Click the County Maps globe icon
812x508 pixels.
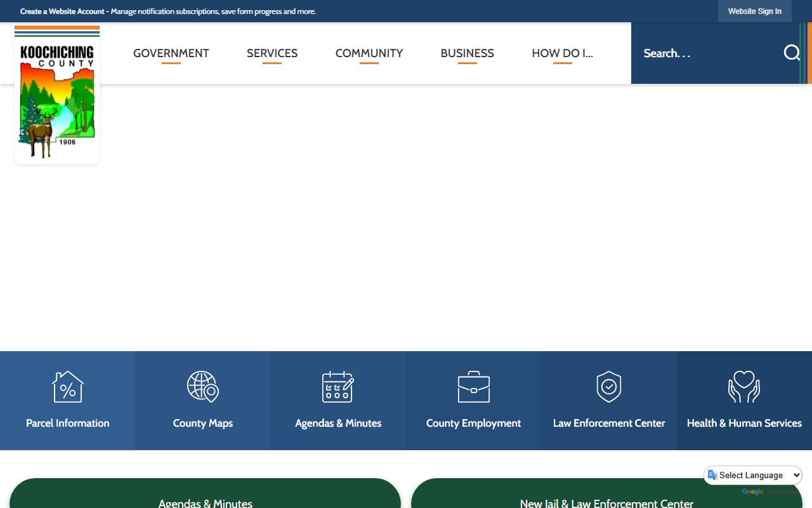pos(203,387)
